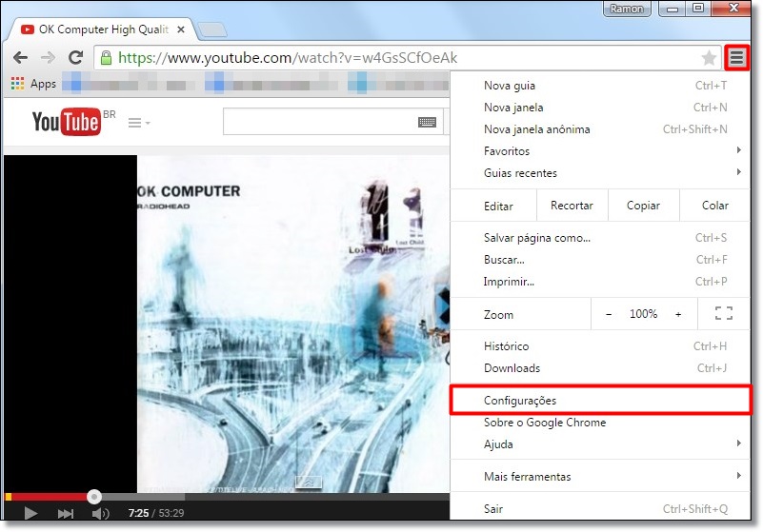The width and height of the screenshot is (763, 532).
Task: Open Sobre o Google Chrome
Action: 600,423
